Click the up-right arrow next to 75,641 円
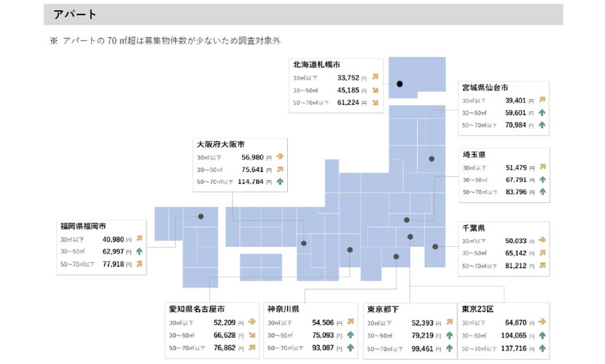Screen dimensions: 605x364 point(280,169)
